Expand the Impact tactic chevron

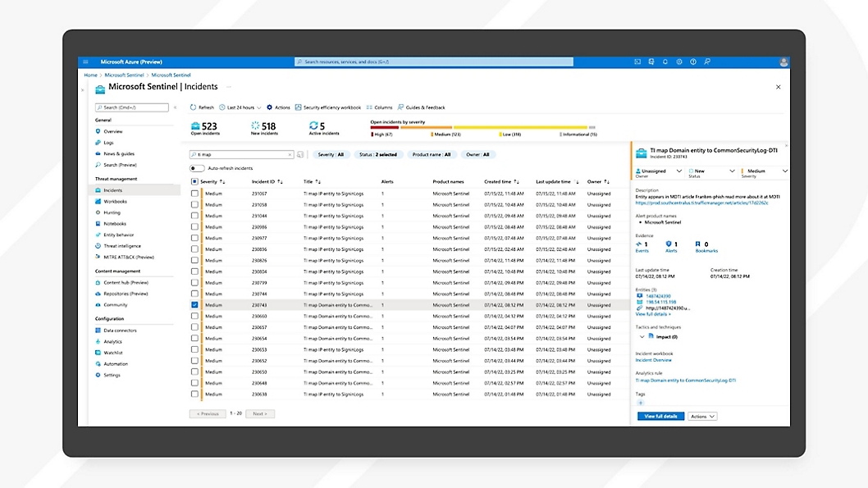pos(640,337)
